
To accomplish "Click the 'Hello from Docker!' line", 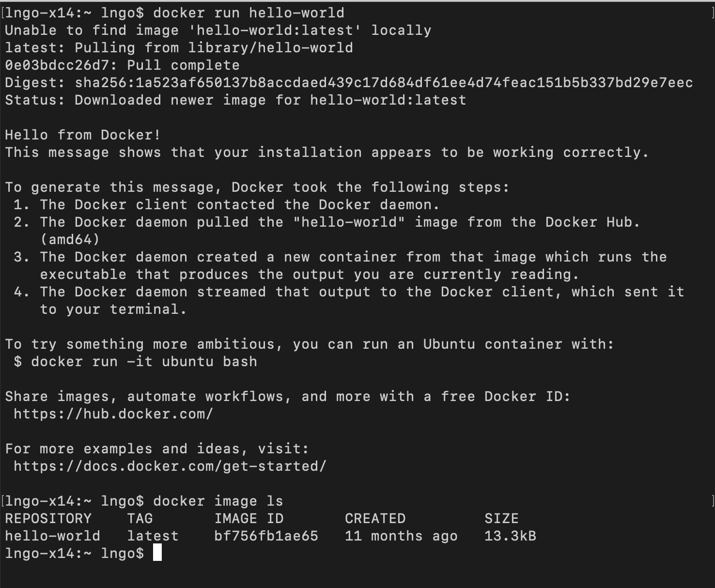I will [x=83, y=135].
